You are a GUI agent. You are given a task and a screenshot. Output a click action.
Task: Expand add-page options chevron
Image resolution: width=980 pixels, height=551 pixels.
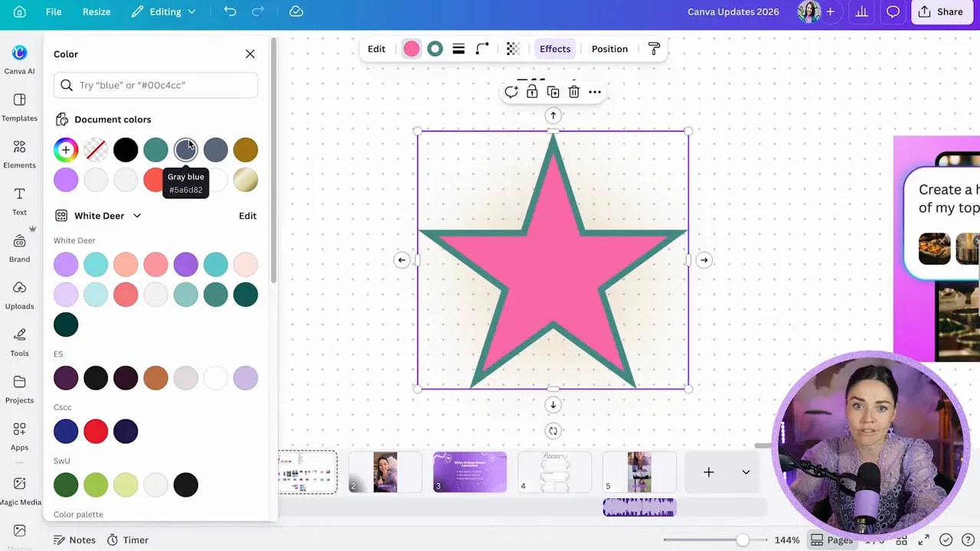[x=746, y=472]
